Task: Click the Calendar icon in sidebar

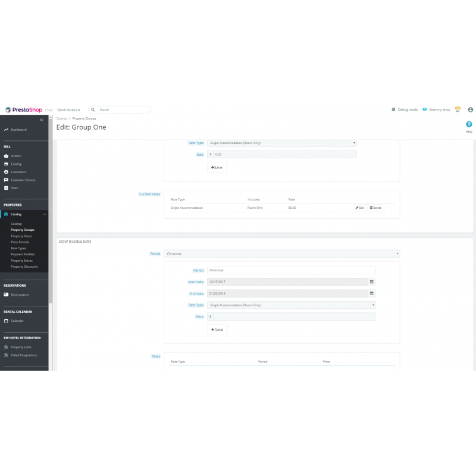Action: point(6,321)
